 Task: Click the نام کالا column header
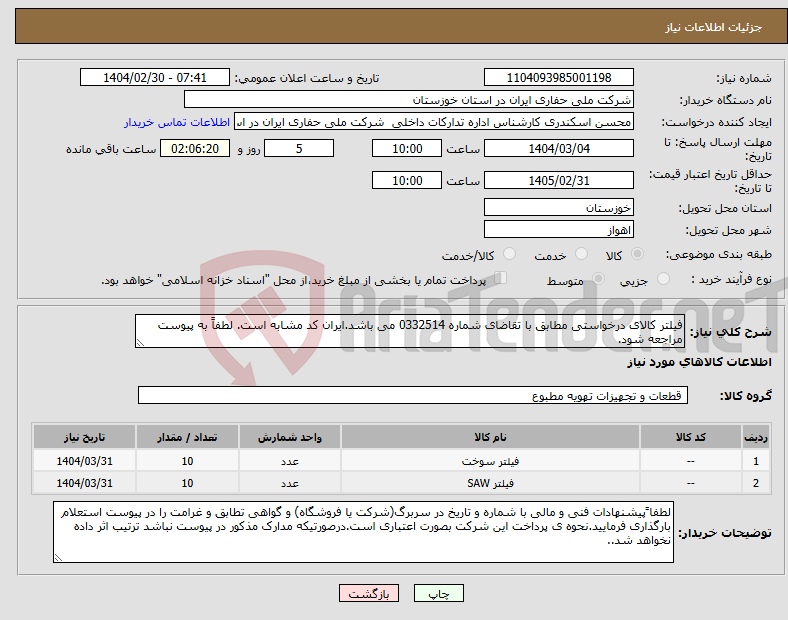(x=490, y=437)
